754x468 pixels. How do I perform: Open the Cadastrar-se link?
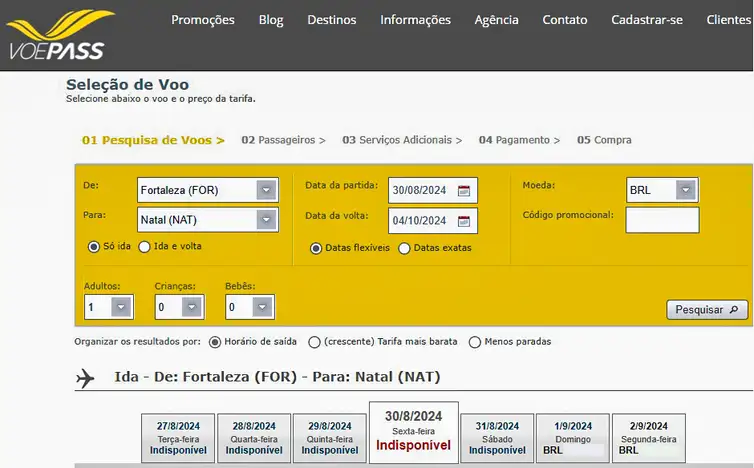646,20
